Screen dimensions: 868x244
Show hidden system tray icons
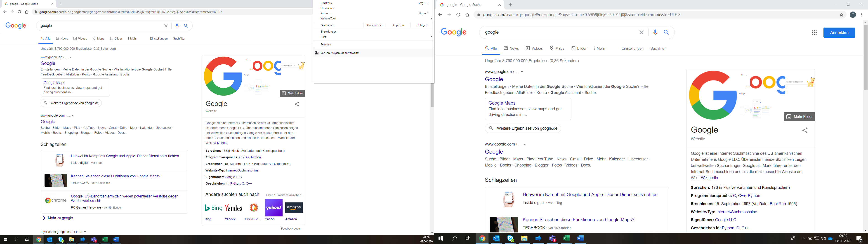coord(803,238)
